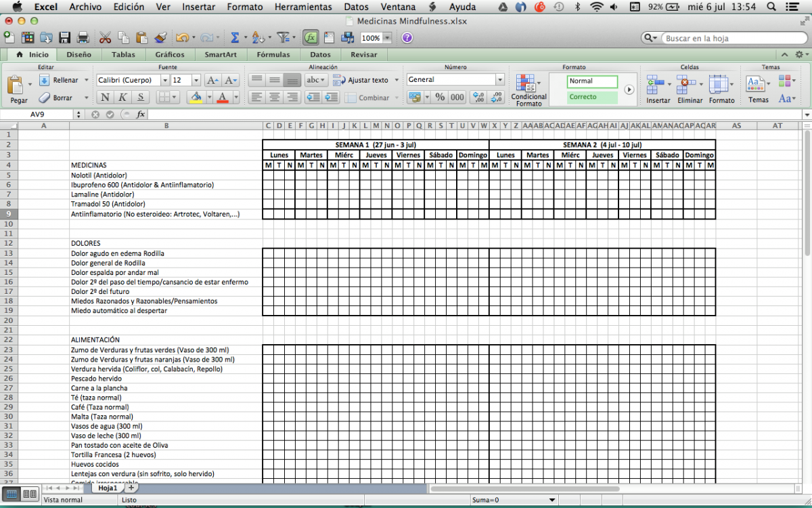Decrease indent in the alignment group
812x508 pixels.
click(313, 98)
